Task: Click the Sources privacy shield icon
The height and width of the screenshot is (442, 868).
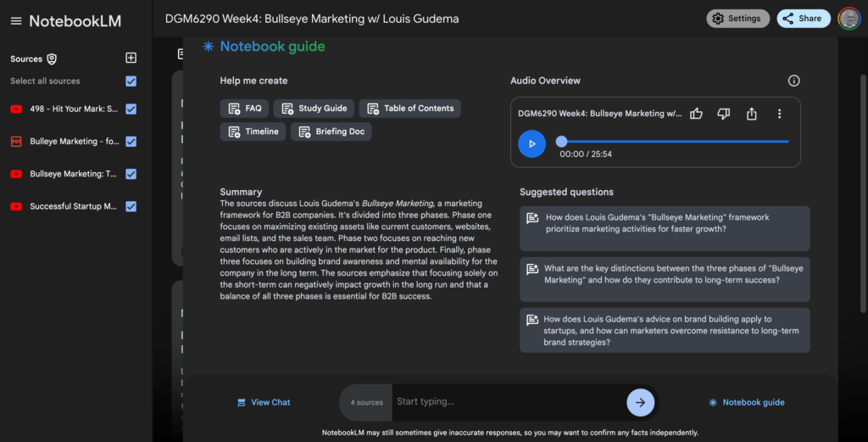Action: (52, 59)
